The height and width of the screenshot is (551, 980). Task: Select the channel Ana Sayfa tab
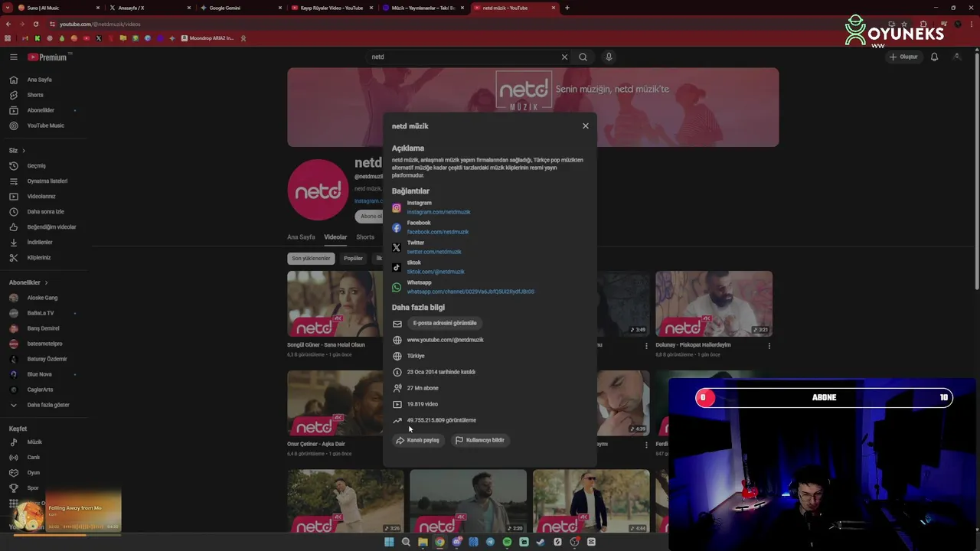point(301,237)
